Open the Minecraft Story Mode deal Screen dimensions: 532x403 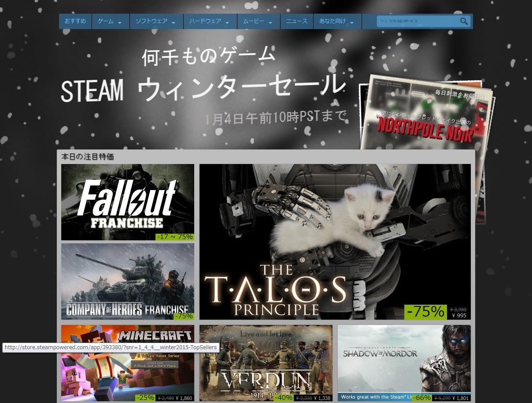point(128,363)
